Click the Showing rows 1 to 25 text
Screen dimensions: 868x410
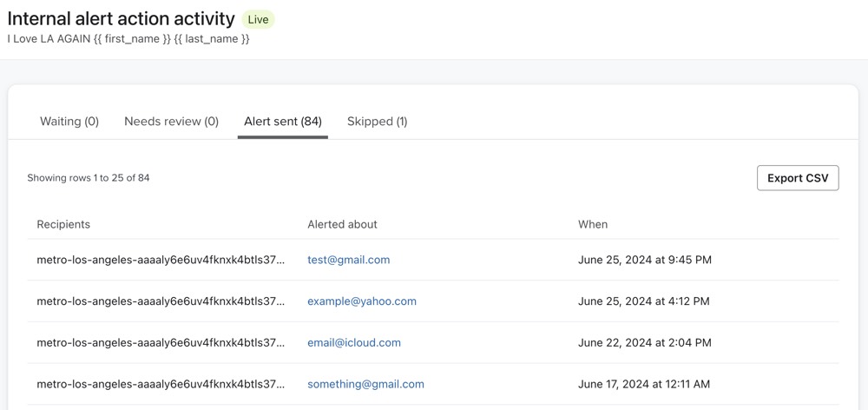[x=88, y=178]
